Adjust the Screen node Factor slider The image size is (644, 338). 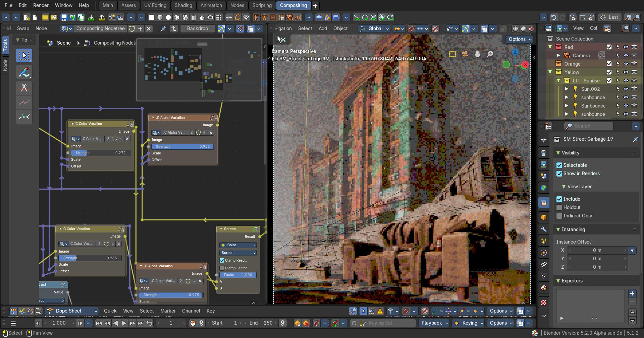coord(238,275)
